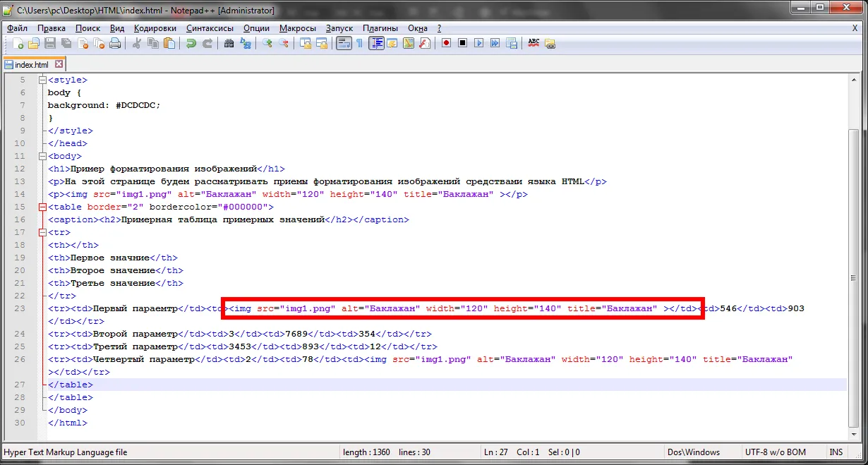Screen dimensions: 868x465
Task: Click the vertical scrollbar down arrow
Action: coord(854,436)
